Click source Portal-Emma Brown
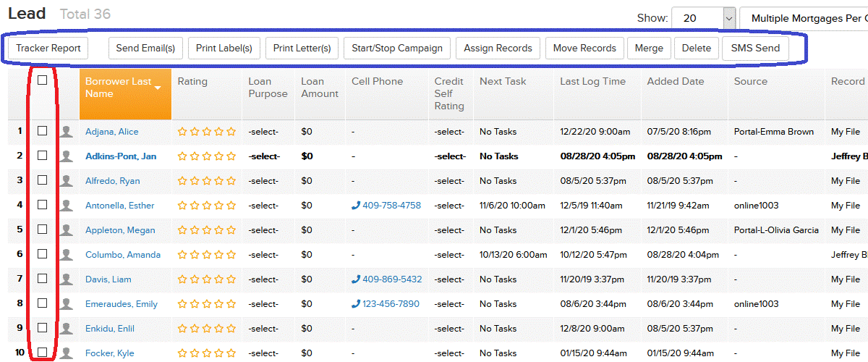Viewport: 868px width, 362px height. tap(773, 132)
